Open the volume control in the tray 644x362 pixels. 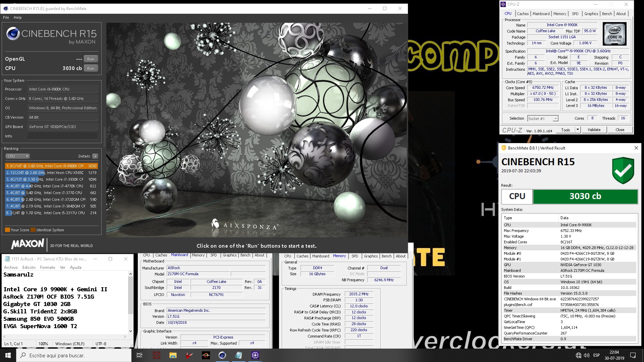point(587,355)
